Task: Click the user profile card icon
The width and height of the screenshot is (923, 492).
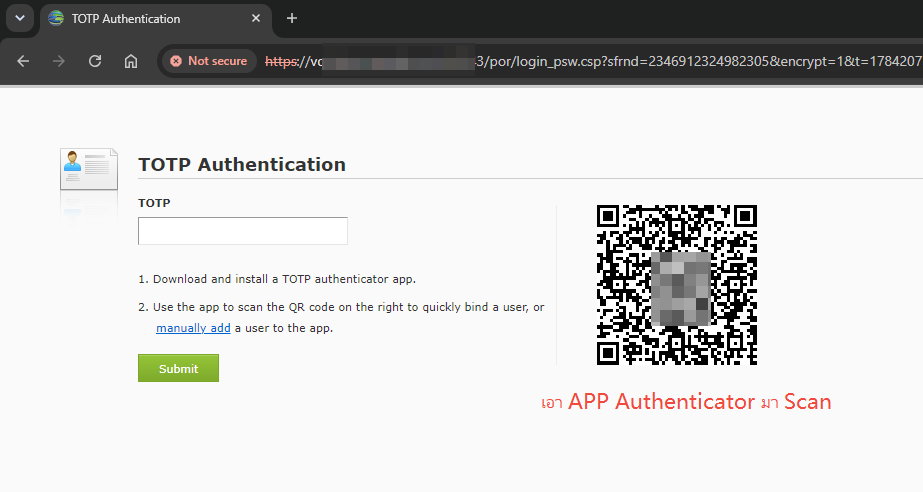Action: tap(89, 169)
